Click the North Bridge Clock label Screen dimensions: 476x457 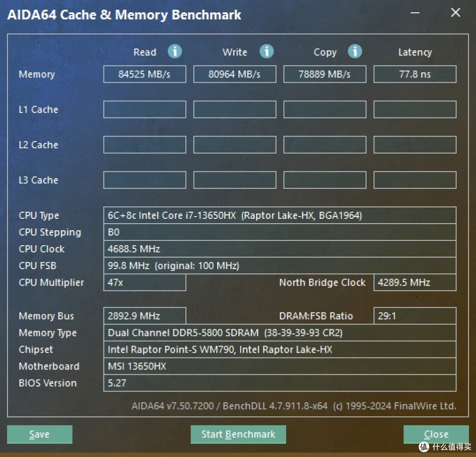tap(322, 282)
